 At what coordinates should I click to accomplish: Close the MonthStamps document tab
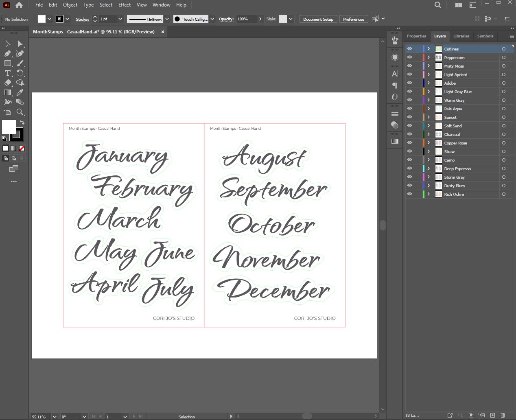point(163,32)
